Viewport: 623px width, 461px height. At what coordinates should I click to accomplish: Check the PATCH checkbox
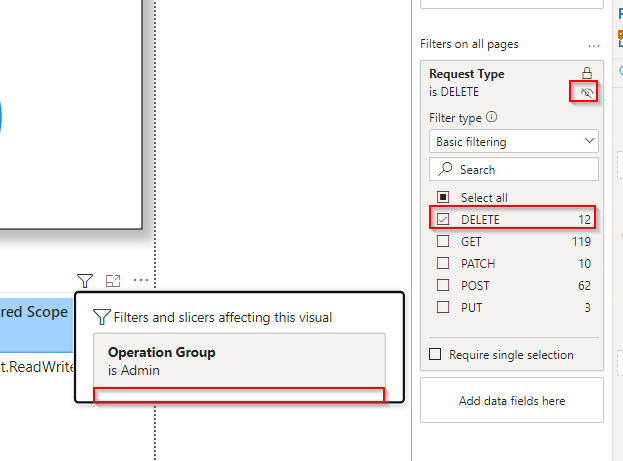pyautogui.click(x=443, y=263)
